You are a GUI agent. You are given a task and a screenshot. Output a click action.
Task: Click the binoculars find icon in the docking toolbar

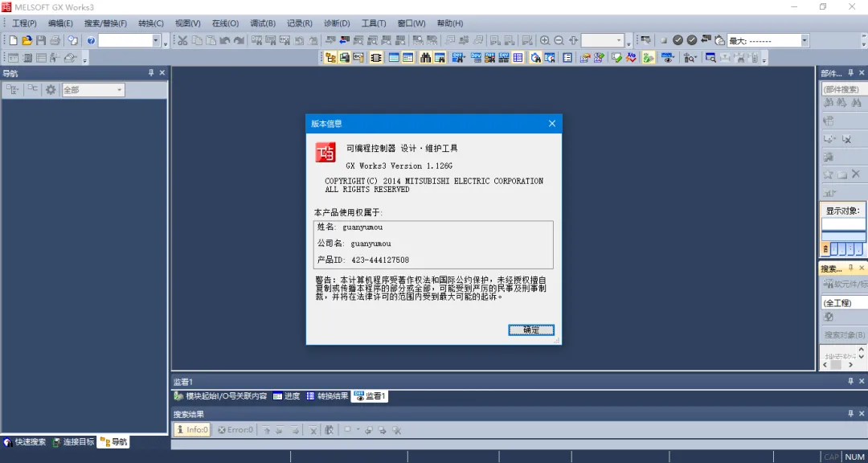coord(425,57)
